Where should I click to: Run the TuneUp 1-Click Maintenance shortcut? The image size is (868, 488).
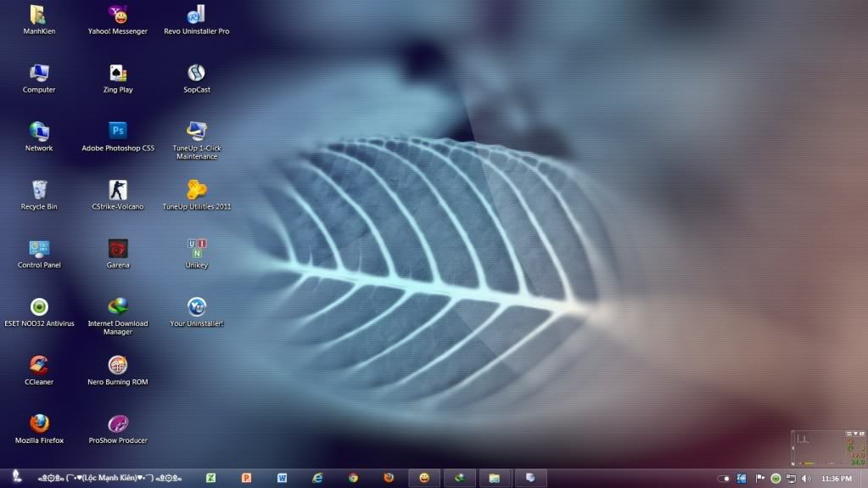(197, 141)
